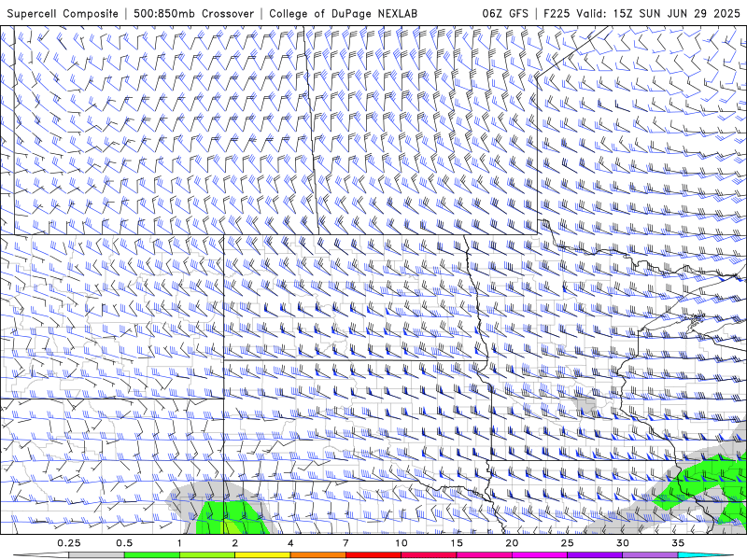
Task: Click the yellow-green 1–2 color bar segment
Action: [207, 555]
